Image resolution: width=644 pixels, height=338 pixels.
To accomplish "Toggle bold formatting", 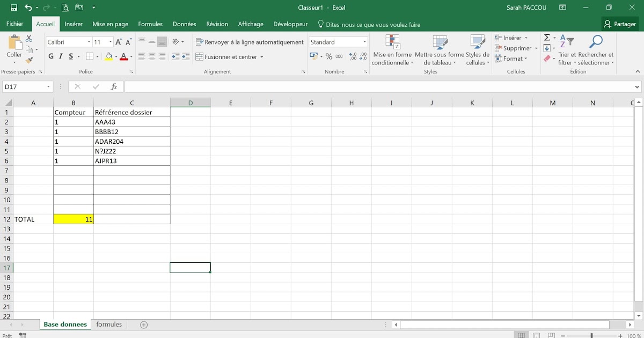I will 51,56.
